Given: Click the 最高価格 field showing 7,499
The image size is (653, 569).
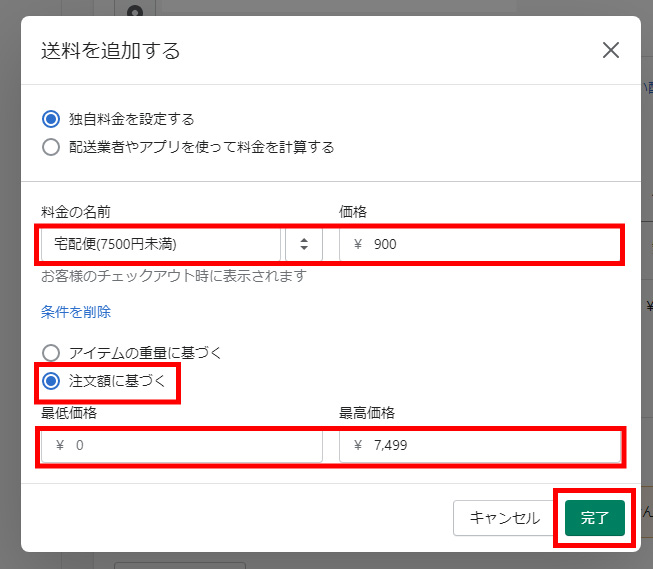Looking at the screenshot, I should point(480,446).
